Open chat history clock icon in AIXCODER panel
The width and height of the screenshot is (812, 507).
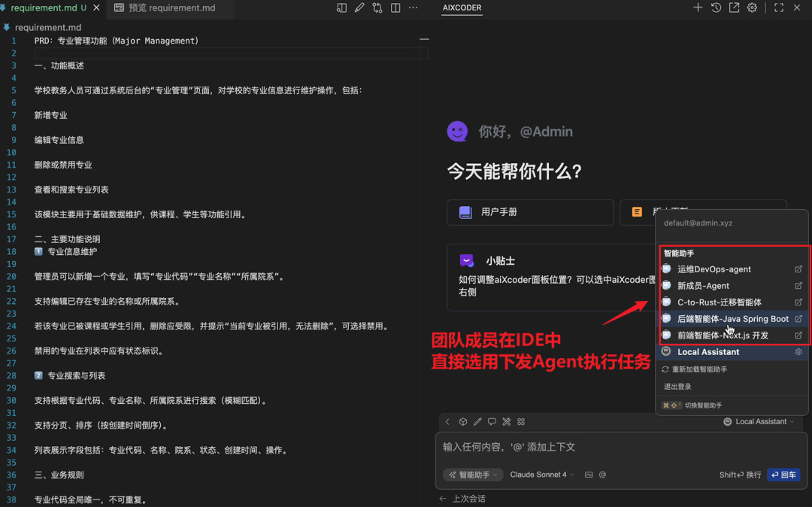tap(716, 8)
